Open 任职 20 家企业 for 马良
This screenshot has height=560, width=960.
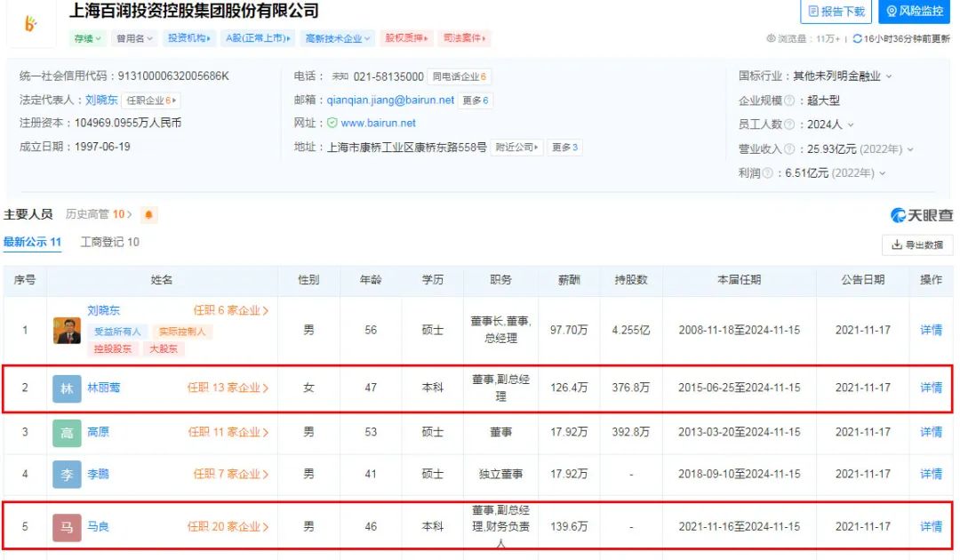point(228,526)
